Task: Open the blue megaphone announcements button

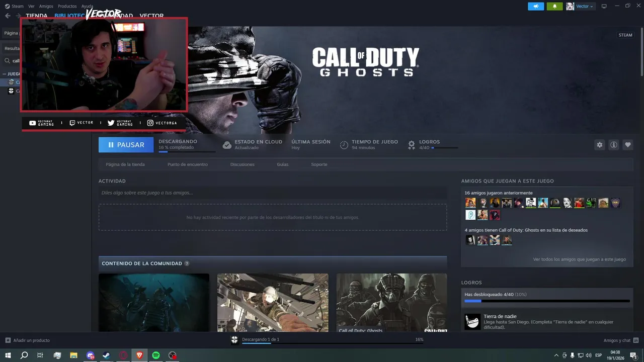Action: (536, 6)
